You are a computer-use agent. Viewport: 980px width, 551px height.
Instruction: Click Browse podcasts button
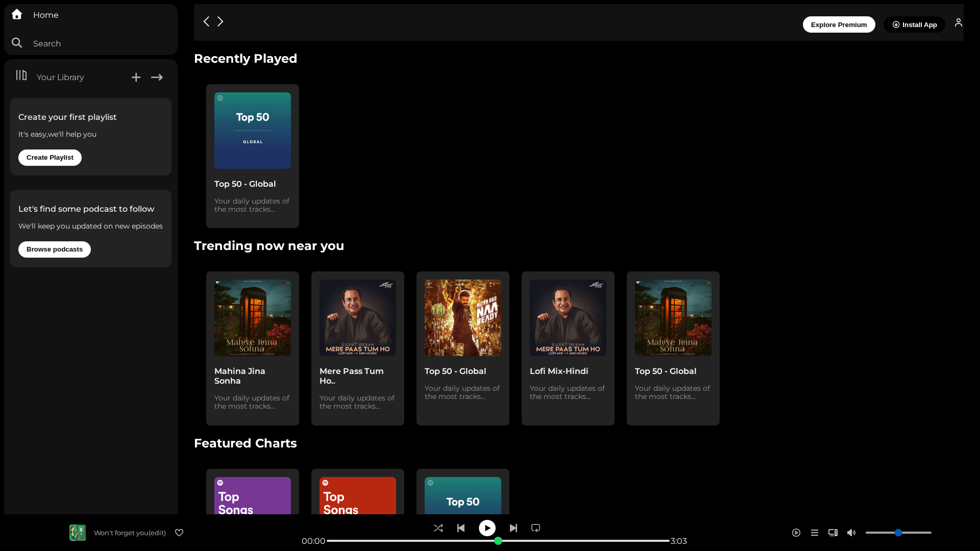pyautogui.click(x=55, y=249)
